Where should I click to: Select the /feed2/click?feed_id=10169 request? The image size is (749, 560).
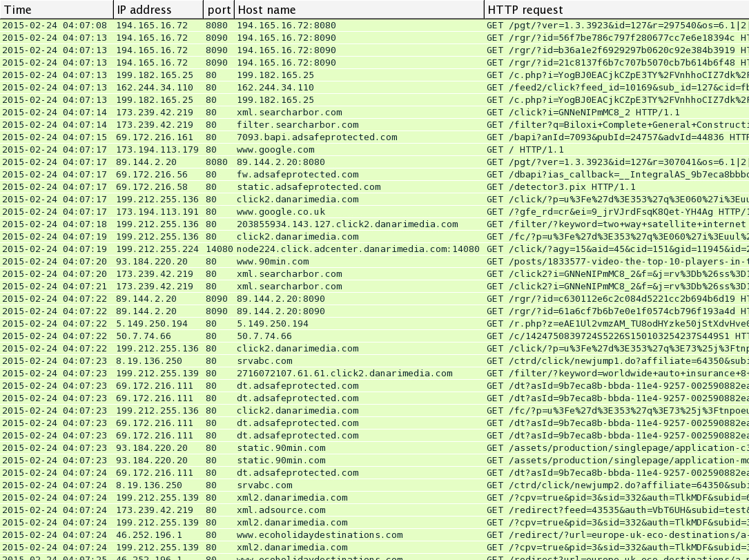pyautogui.click(x=618, y=88)
